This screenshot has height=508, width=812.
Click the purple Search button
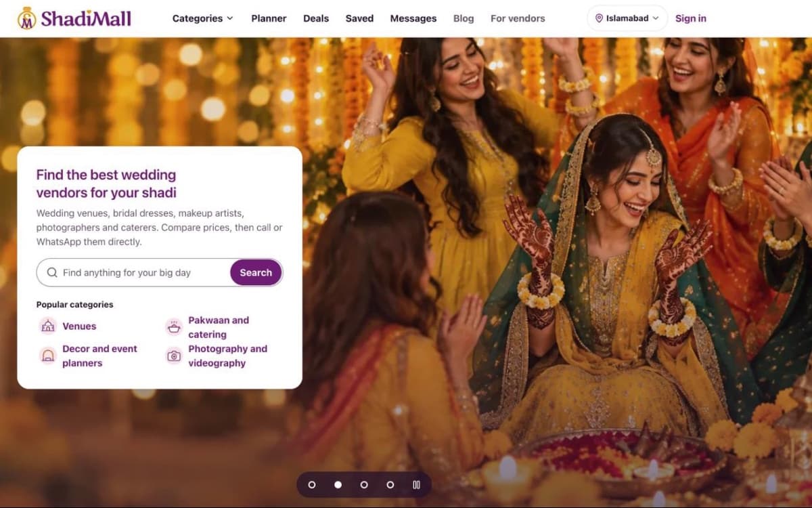(256, 272)
